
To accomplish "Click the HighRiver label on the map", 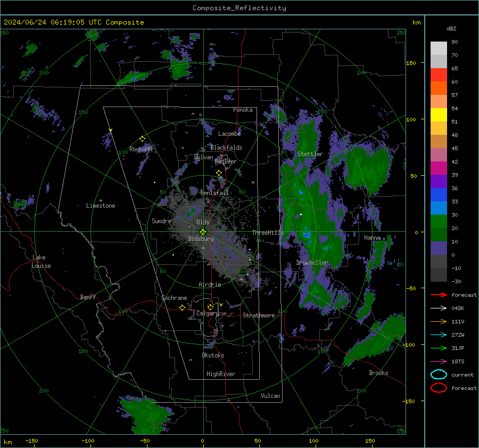I will click(x=221, y=374).
